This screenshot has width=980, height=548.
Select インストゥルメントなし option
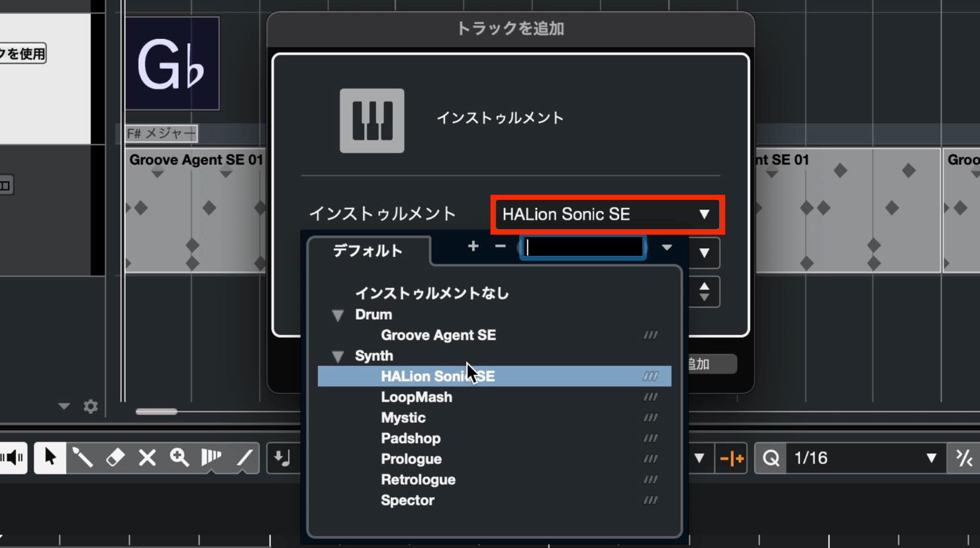pos(432,293)
